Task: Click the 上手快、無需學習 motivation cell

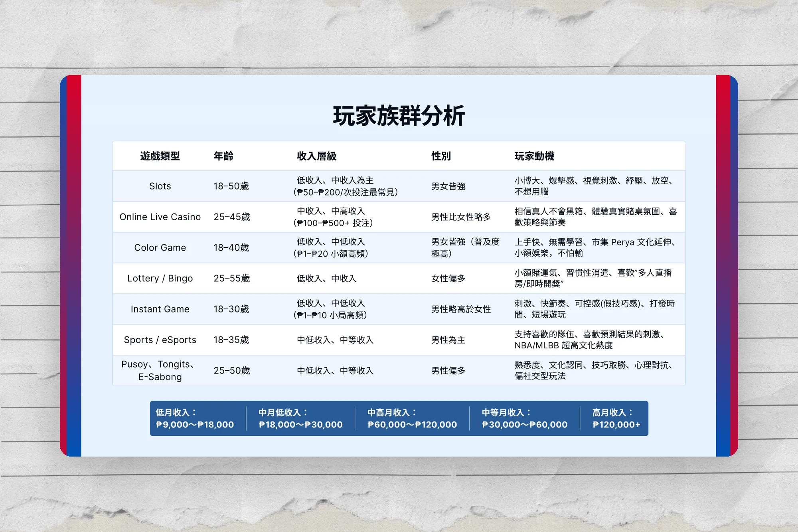Action: 595,248
